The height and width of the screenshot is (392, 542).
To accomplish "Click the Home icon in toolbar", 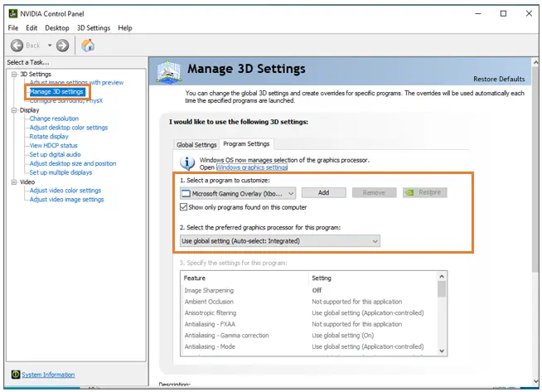I will click(87, 46).
